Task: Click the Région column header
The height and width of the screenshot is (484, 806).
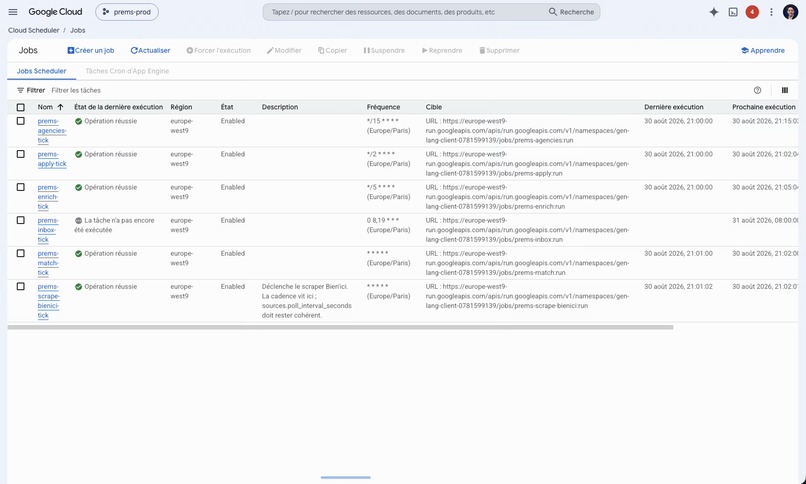Action: tap(181, 107)
